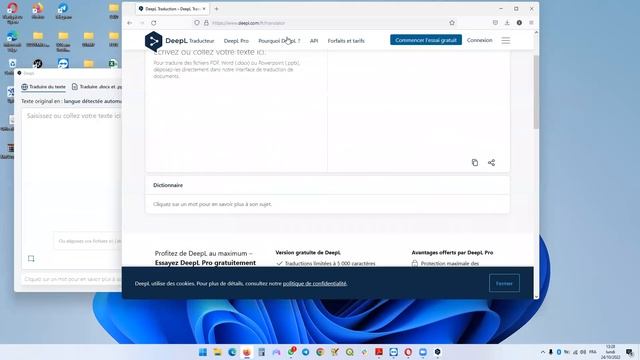Reload the DeepL page in the browser
Viewport: 640px width, 360px height.
[x=153, y=23]
